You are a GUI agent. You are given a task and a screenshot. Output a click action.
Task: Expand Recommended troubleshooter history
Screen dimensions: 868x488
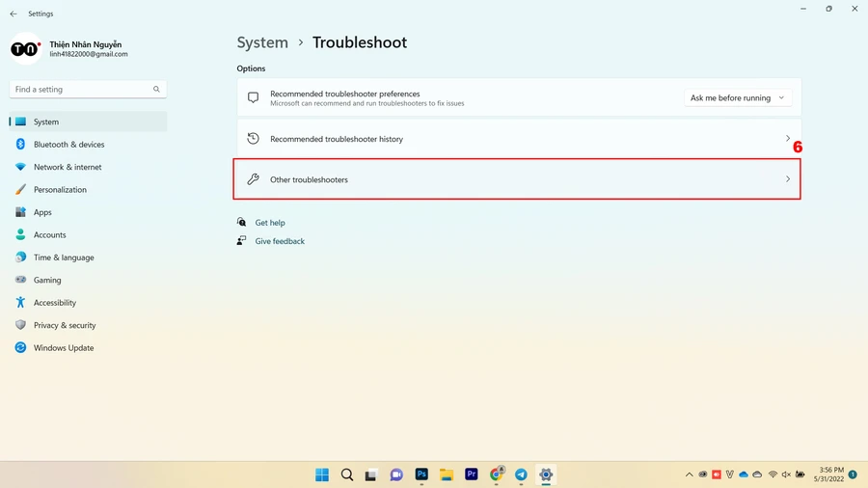click(519, 138)
